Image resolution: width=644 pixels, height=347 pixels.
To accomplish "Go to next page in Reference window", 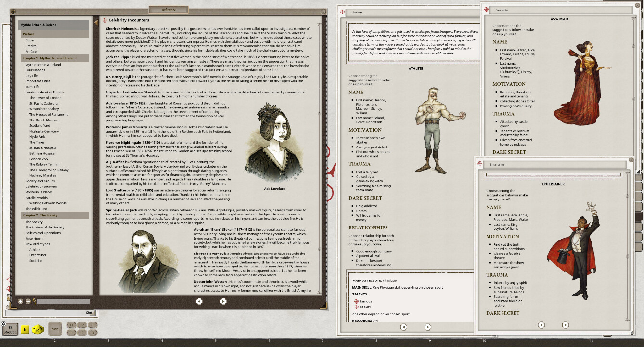I will tap(223, 301).
